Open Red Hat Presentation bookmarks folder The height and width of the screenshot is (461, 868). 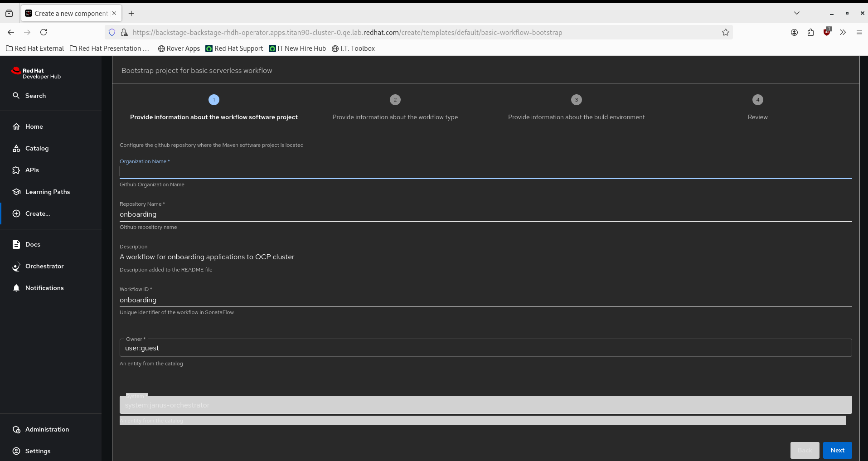pos(110,49)
